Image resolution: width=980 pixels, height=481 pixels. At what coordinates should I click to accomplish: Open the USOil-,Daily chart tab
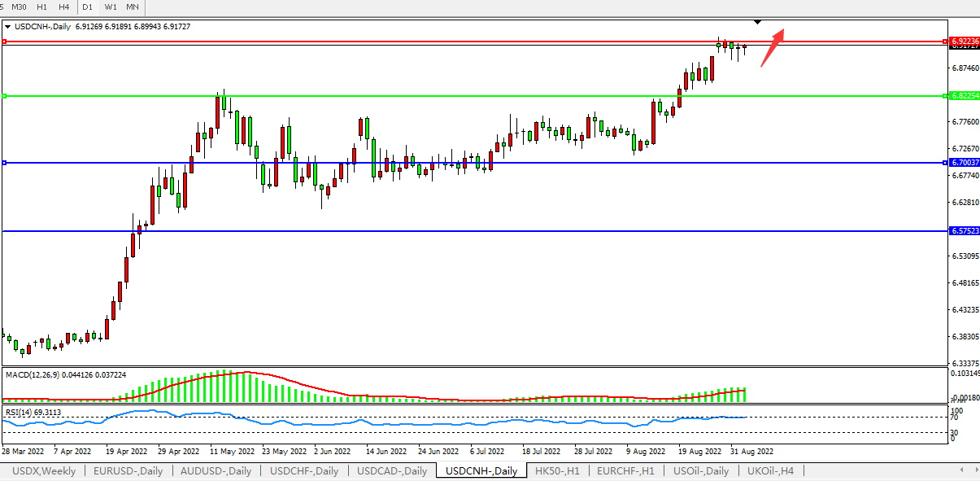coord(700,470)
